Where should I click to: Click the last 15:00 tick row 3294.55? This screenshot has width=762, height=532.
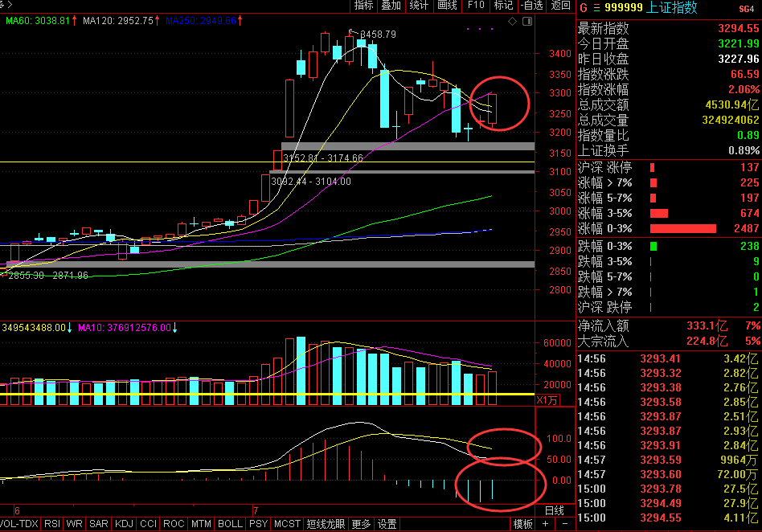669,518
